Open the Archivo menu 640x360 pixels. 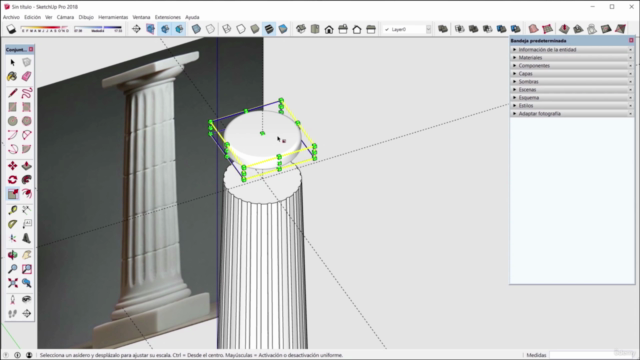(x=11, y=17)
